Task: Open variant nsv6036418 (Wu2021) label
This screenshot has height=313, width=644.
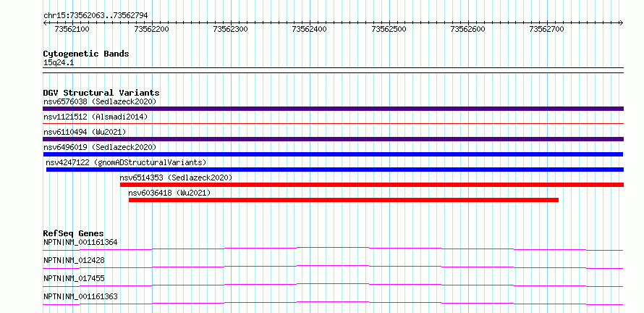Action: [169, 193]
